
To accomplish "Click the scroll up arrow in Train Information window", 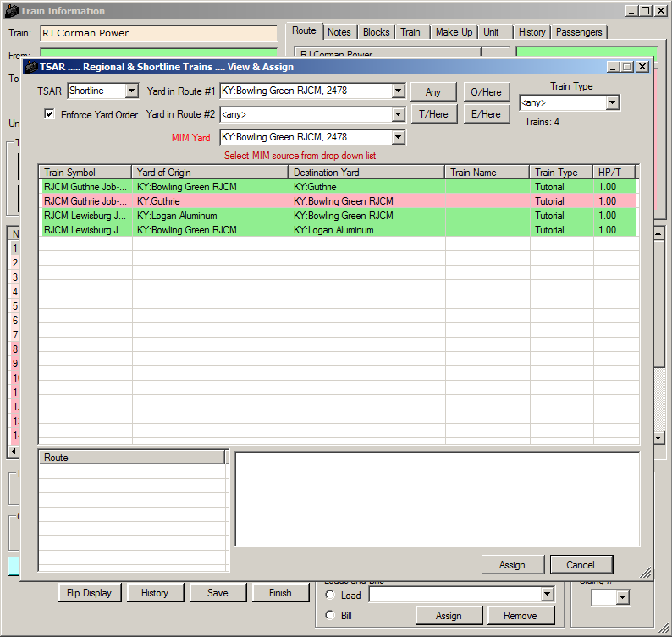I will coord(658,233).
